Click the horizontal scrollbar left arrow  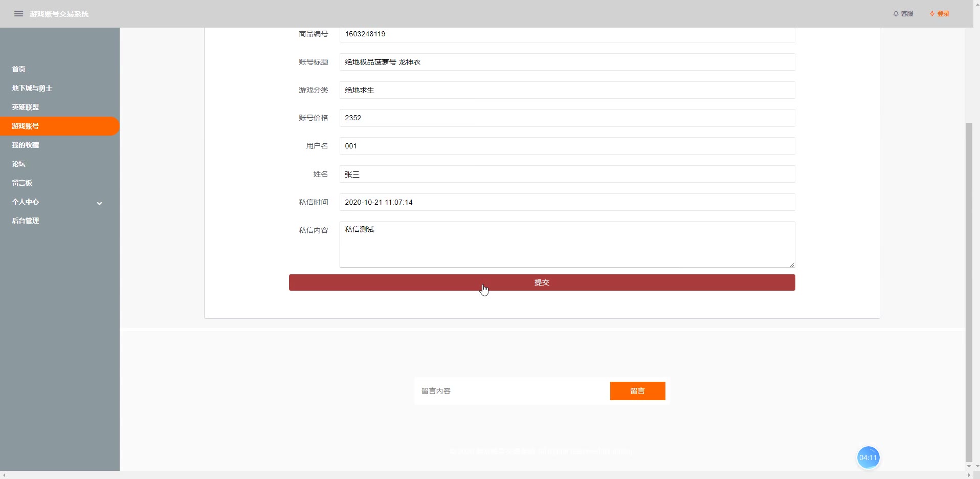coord(4,475)
